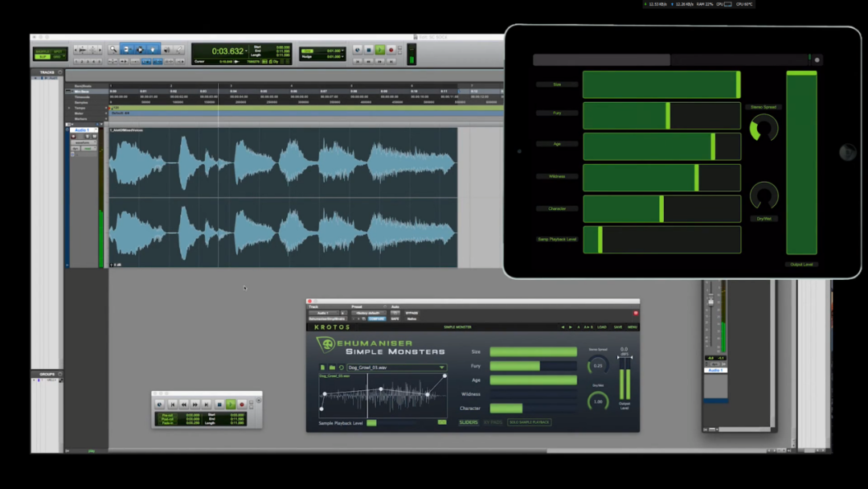This screenshot has width=868, height=489.
Task: Open the Audio 1 track selector in plugin header
Action: [324, 313]
